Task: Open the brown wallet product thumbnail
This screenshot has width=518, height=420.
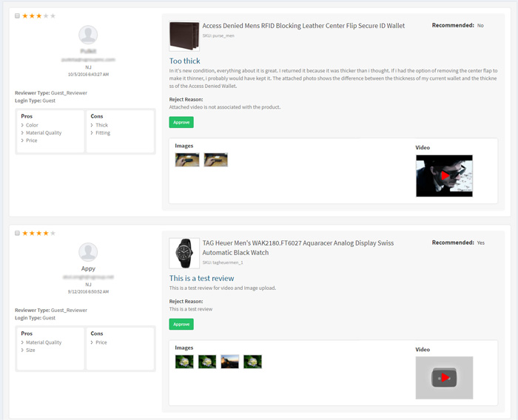Action: click(x=184, y=36)
